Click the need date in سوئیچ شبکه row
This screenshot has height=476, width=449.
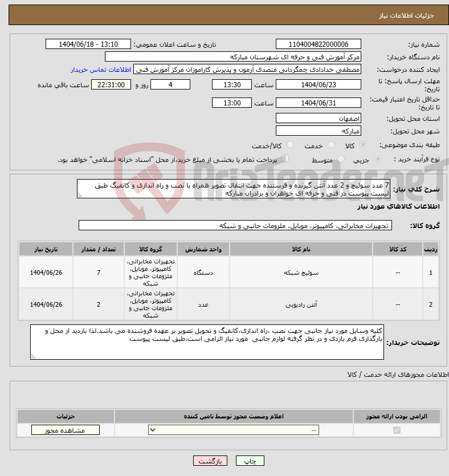click(46, 272)
